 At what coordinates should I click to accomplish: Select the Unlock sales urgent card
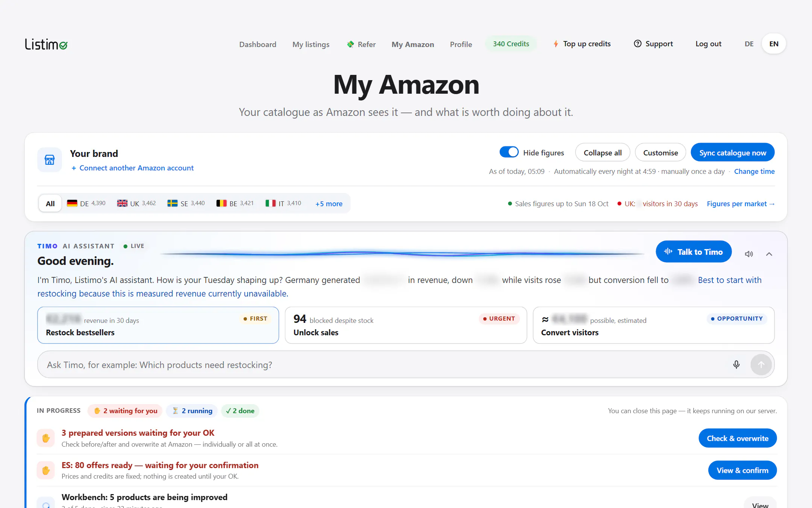pos(406,325)
